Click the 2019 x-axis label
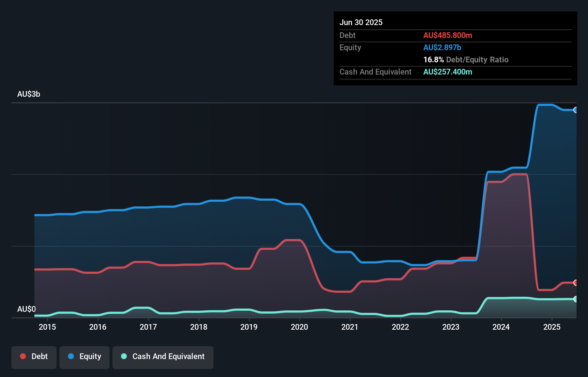Viewport: 588px width, 377px height. (x=249, y=327)
